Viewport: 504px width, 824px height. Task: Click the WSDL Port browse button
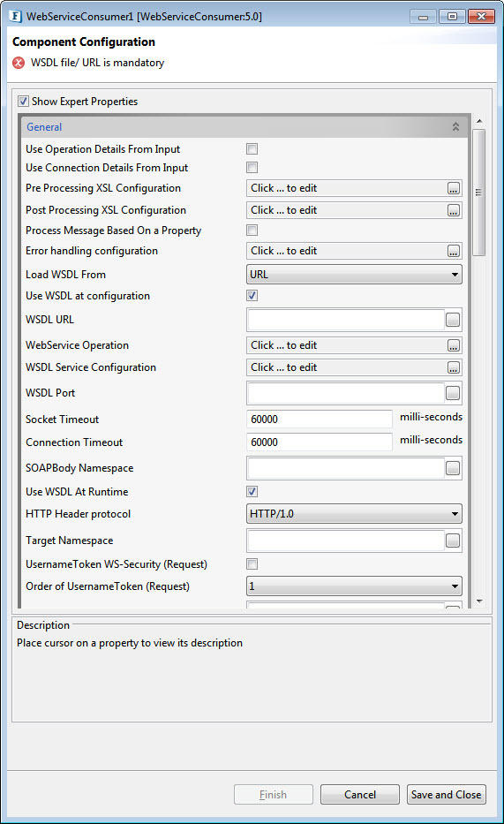453,393
